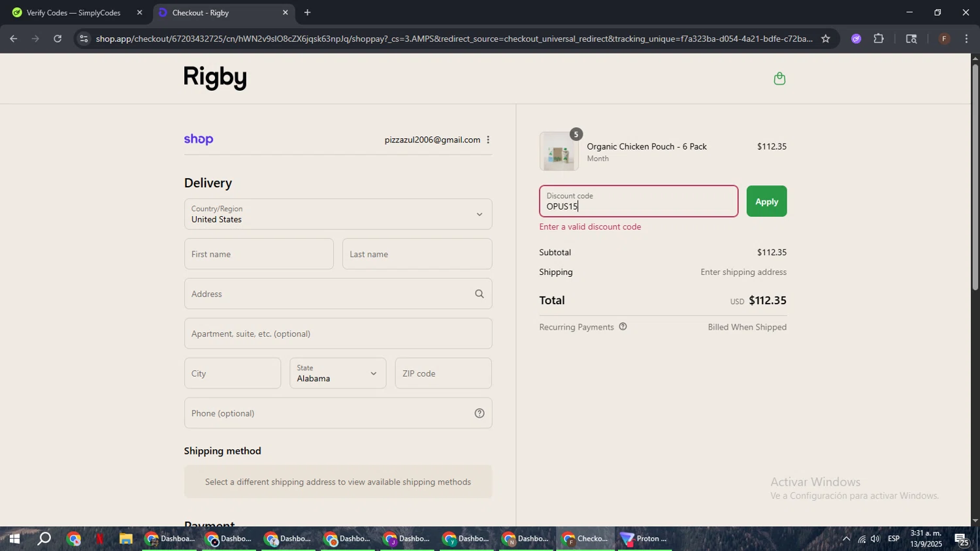This screenshot has width=980, height=551.
Task: Click ESP language indicator in taskbar
Action: tap(894, 539)
